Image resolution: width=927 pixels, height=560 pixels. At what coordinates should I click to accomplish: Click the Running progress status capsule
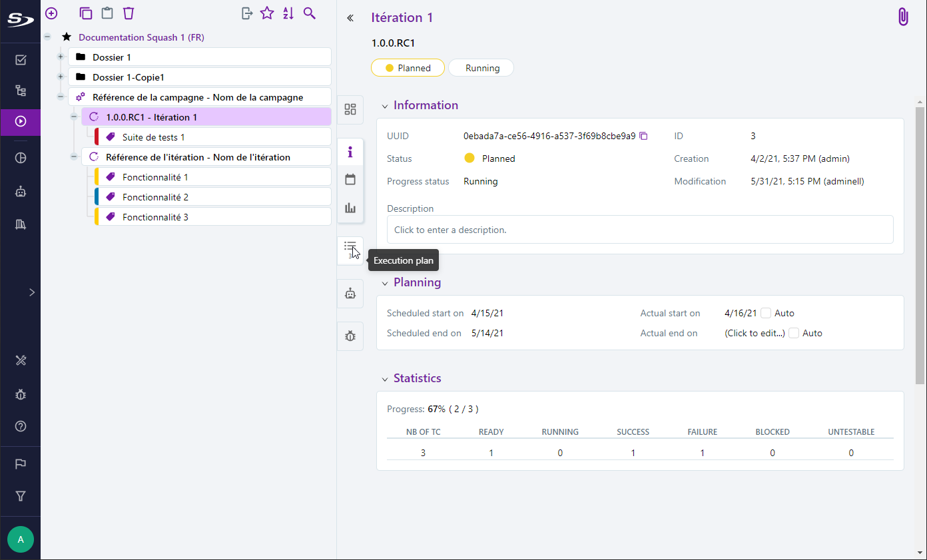[481, 68]
